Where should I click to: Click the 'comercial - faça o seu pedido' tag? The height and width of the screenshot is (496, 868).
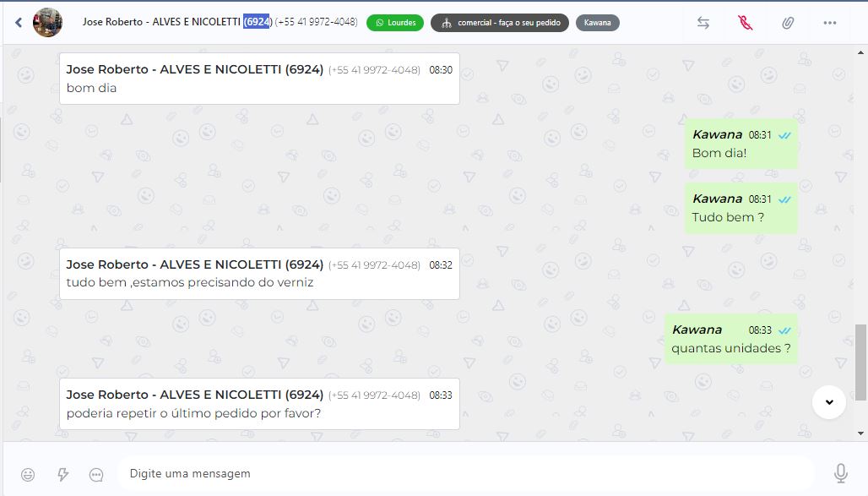500,23
